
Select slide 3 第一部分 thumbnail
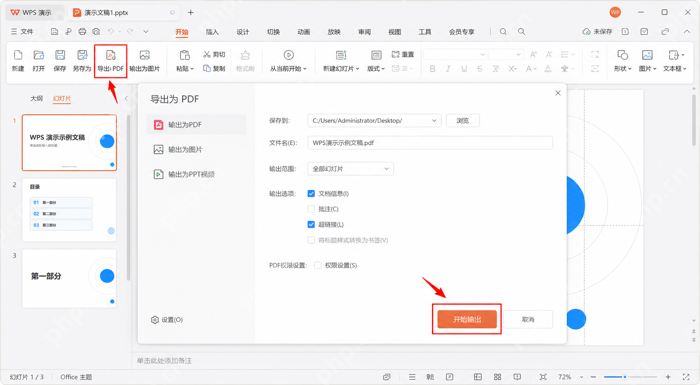[69, 278]
